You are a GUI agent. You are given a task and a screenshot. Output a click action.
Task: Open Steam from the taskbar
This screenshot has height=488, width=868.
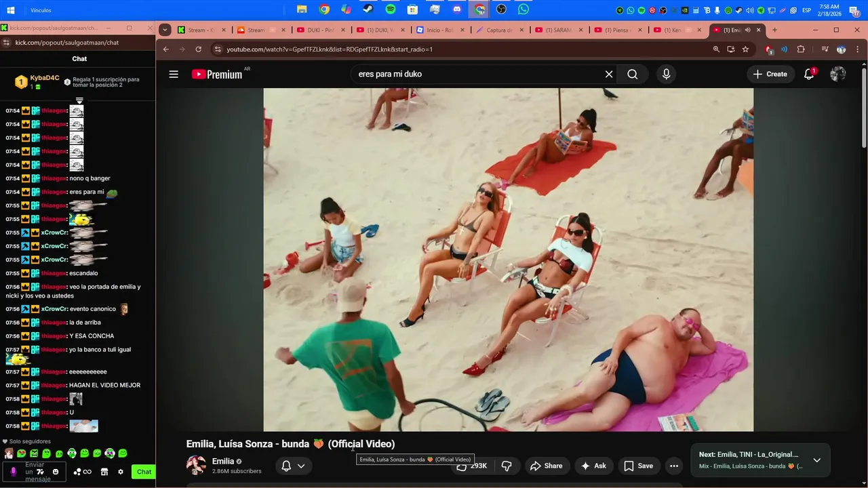tap(368, 9)
